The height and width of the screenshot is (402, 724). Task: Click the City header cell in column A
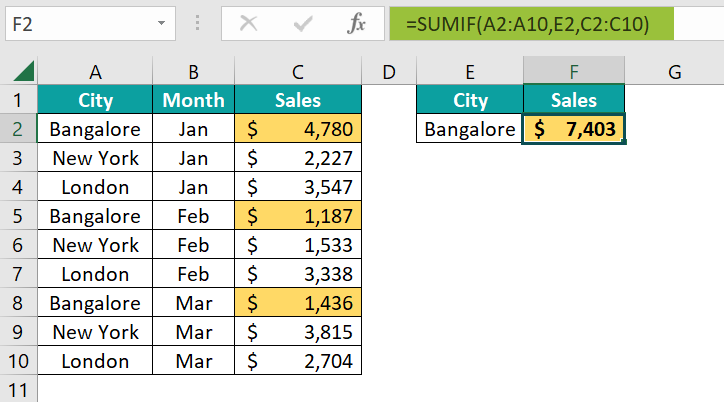(x=95, y=100)
